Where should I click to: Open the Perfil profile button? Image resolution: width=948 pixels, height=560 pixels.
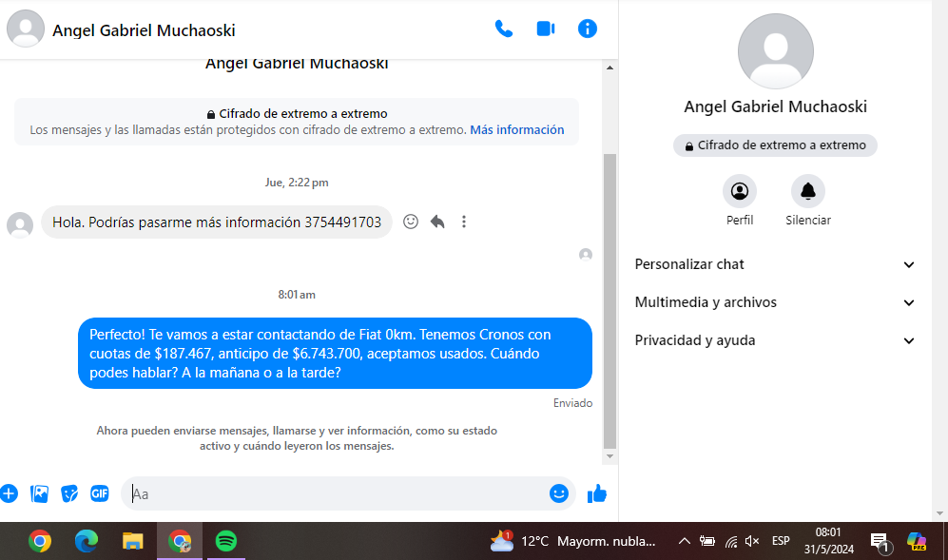(740, 191)
